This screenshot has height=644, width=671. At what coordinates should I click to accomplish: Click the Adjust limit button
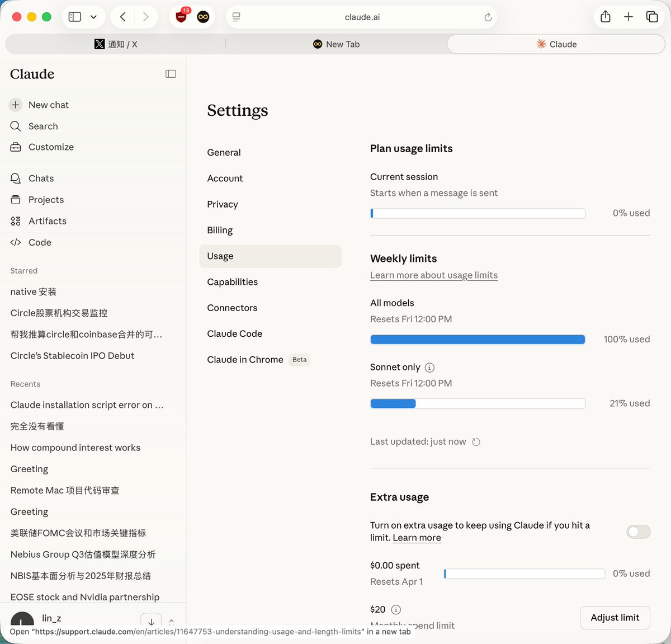coord(615,618)
